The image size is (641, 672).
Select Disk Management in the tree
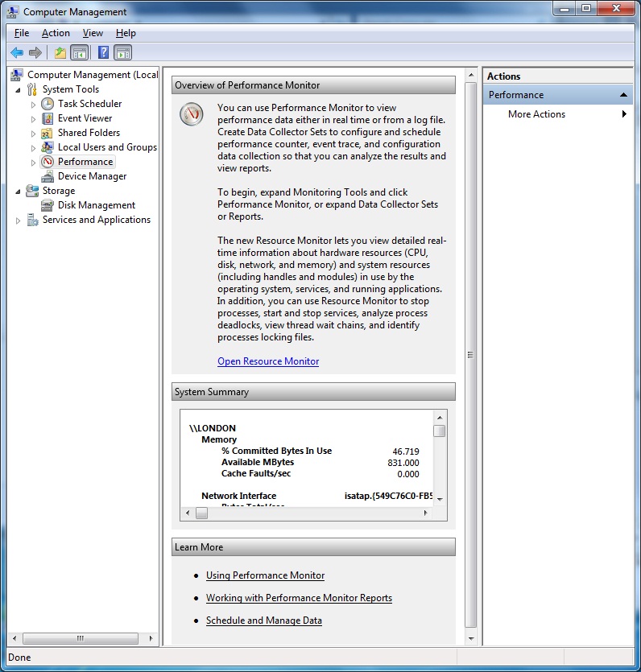click(97, 205)
